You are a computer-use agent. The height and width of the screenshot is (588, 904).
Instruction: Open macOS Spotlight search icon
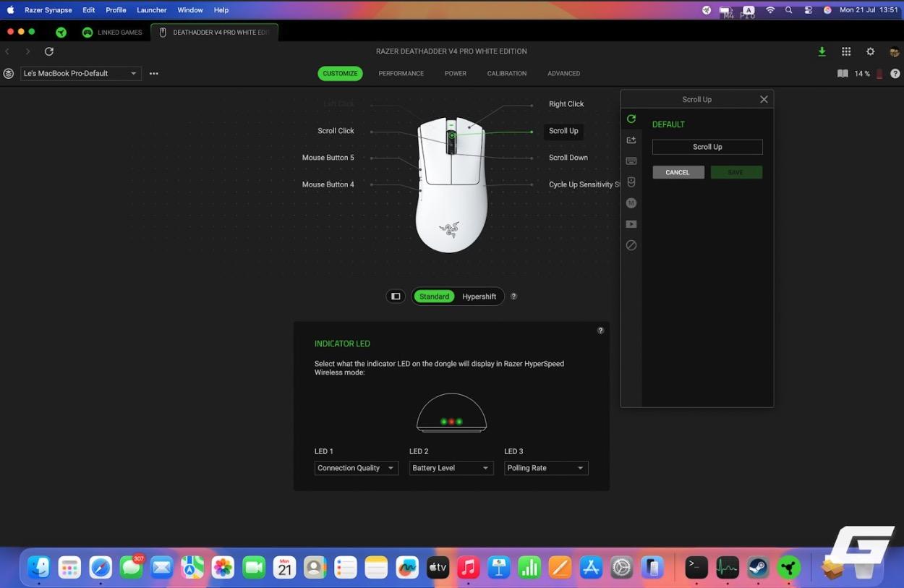point(789,10)
